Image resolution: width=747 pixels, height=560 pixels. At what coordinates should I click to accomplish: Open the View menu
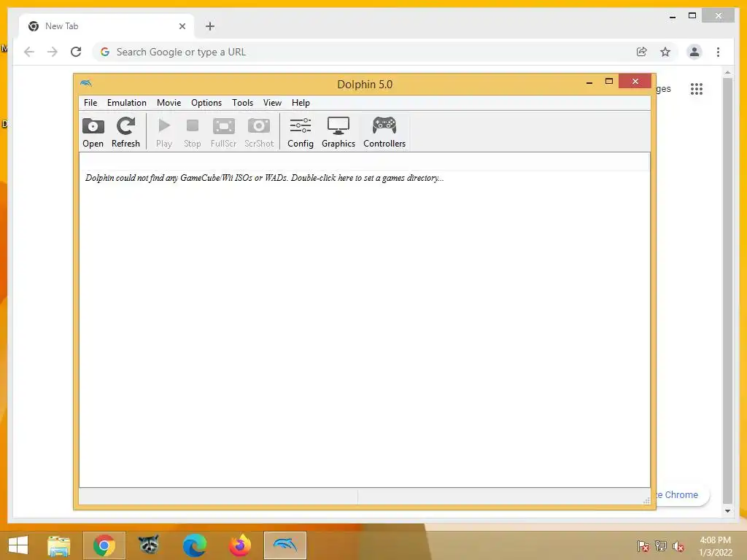pos(272,103)
